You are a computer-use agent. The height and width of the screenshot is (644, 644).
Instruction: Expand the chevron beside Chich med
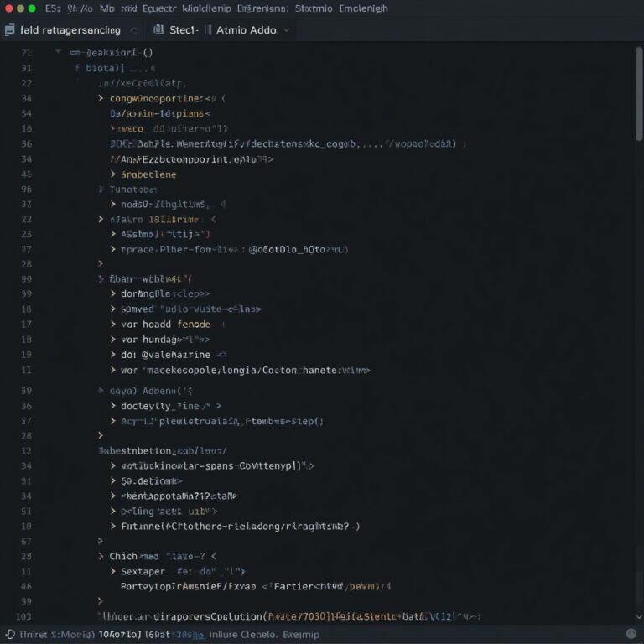[101, 556]
